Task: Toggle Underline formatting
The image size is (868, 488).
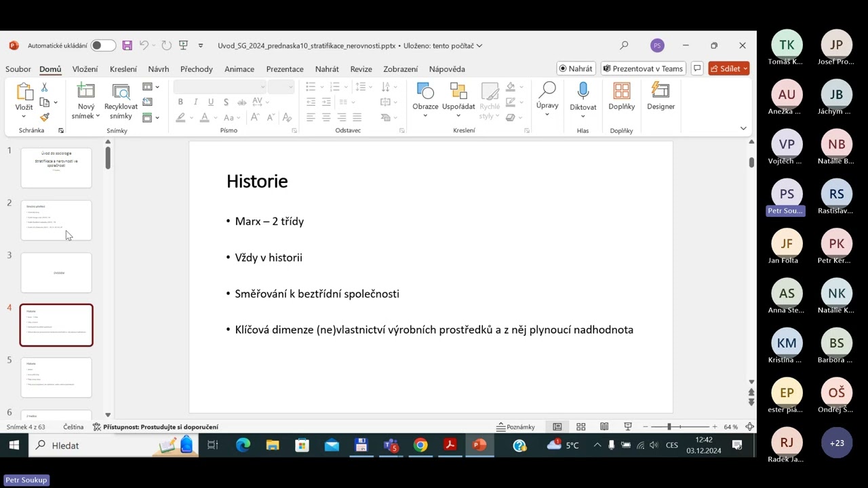Action: (x=211, y=102)
